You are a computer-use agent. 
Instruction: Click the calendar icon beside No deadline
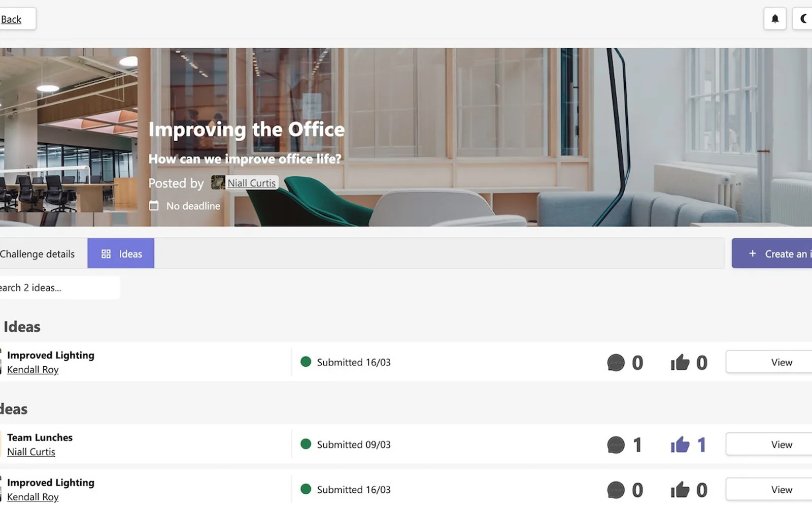(154, 206)
